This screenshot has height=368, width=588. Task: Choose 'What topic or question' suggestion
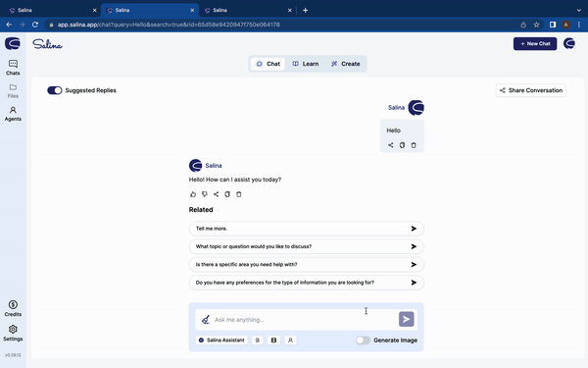pyautogui.click(x=306, y=246)
